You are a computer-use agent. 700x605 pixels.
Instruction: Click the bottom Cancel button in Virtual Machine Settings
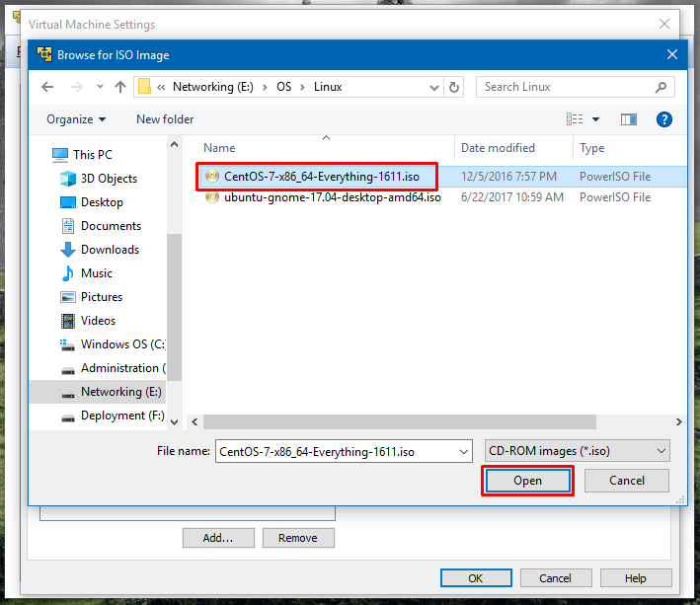click(x=556, y=578)
